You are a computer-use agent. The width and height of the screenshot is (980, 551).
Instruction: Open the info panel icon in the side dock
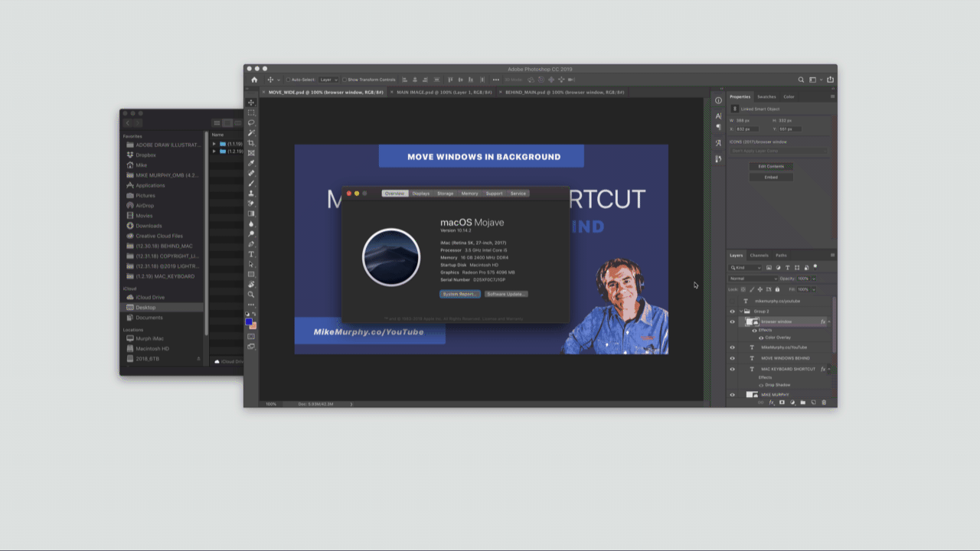[x=718, y=100]
